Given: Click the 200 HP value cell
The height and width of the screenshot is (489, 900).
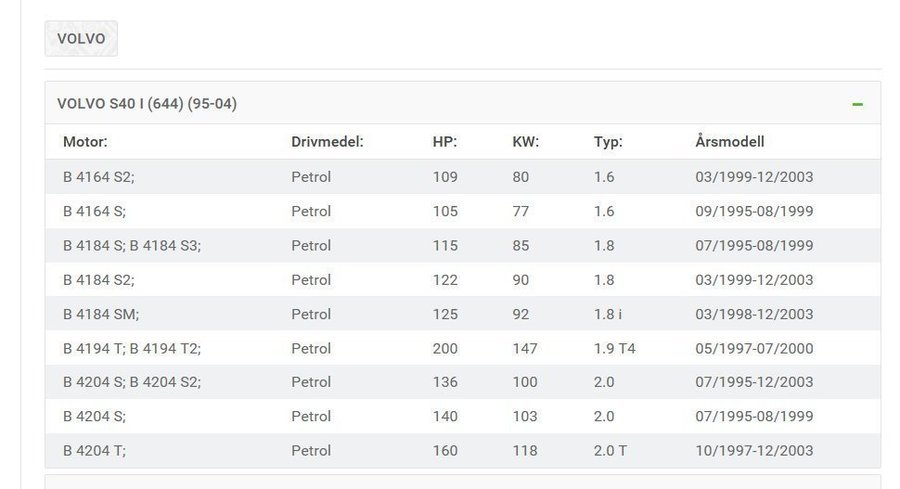Looking at the screenshot, I should 445,348.
